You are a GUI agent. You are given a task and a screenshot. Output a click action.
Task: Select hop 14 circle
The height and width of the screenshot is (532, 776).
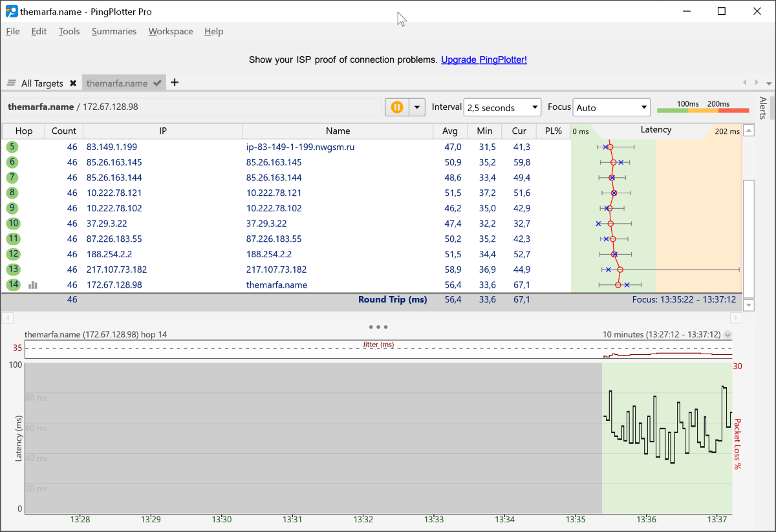(13, 285)
